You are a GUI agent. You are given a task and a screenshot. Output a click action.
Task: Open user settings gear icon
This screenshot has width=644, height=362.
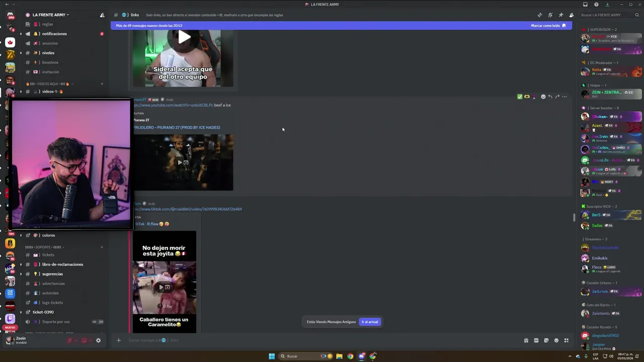98,340
